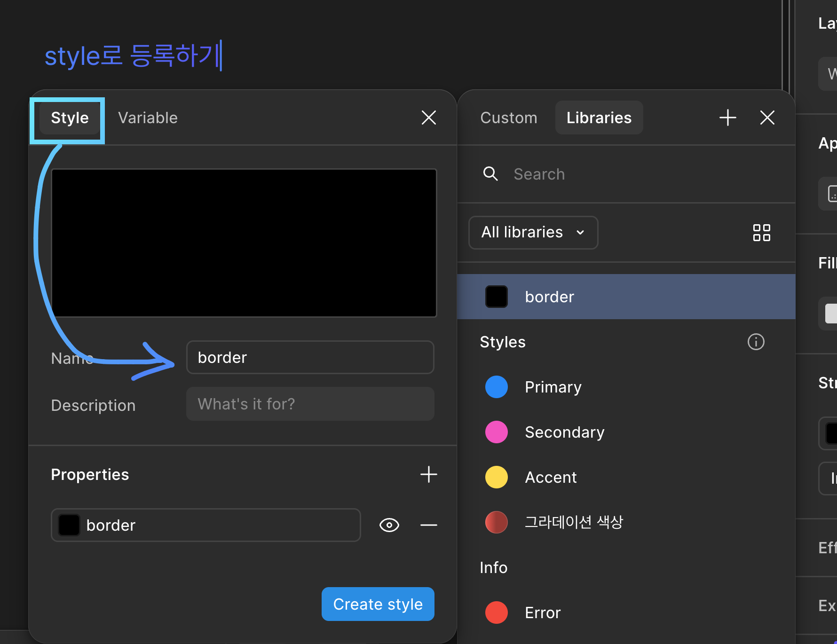Click the black swatch of the highlighted border row
The height and width of the screenshot is (644, 837).
click(x=496, y=297)
